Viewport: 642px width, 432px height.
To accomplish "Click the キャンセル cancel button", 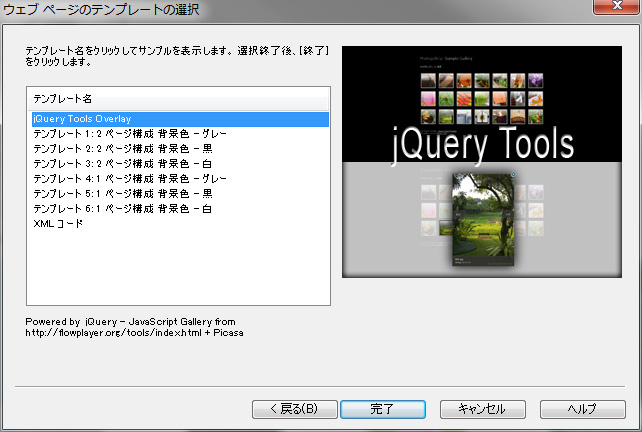I will pos(483,409).
